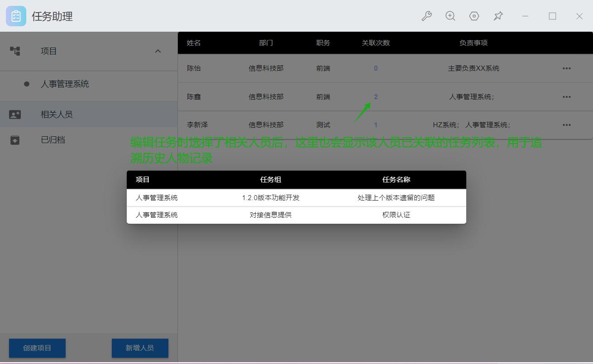Collapse the 项目 section chevron
Image resolution: width=593 pixels, height=364 pixels.
158,51
